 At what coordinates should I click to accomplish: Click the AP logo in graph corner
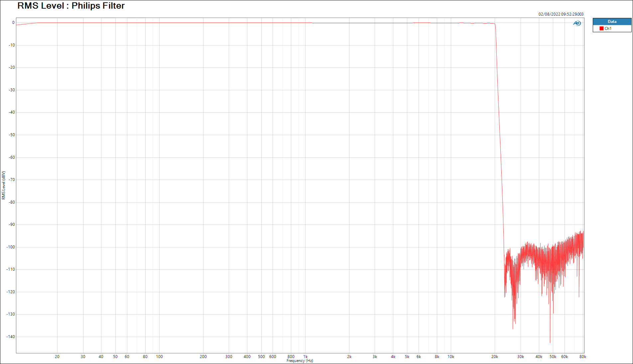click(x=577, y=23)
